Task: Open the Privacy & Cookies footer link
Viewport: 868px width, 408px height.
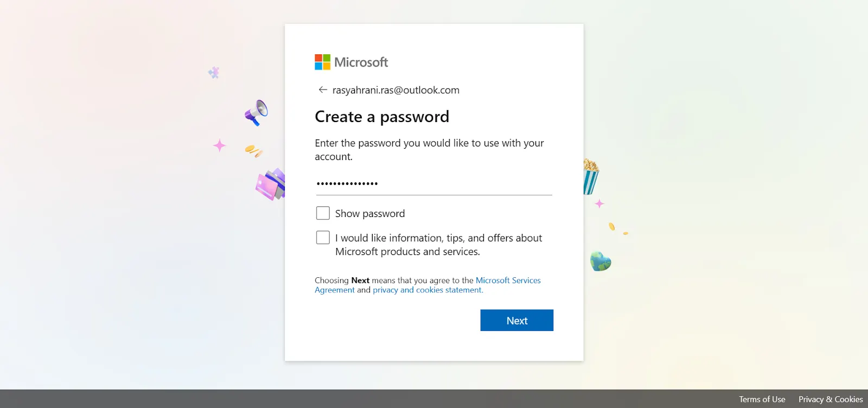Action: tap(830, 399)
